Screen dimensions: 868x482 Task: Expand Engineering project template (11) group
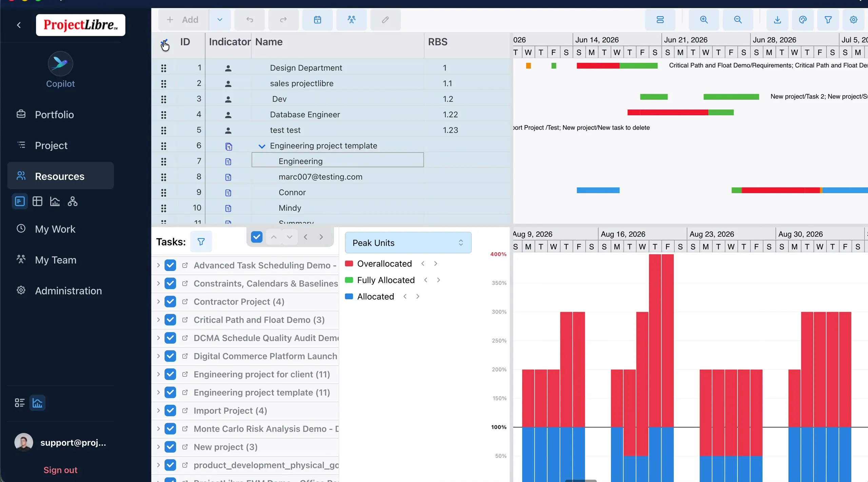(x=158, y=392)
